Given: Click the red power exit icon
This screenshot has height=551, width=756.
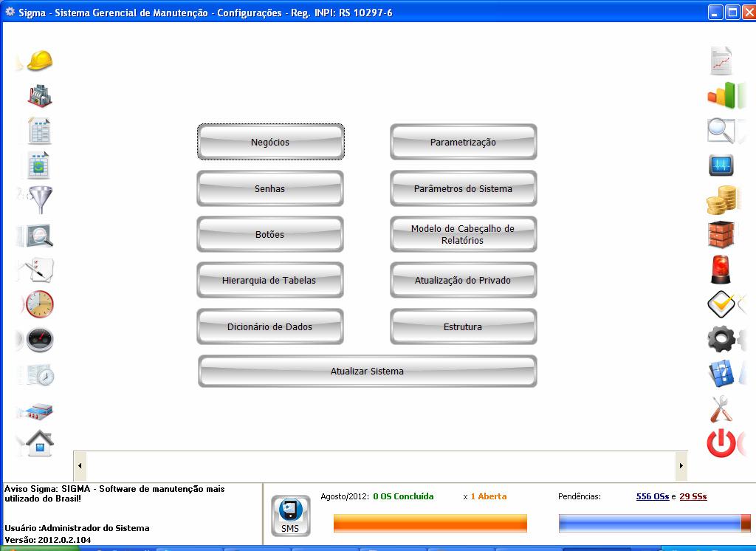Looking at the screenshot, I should [x=721, y=442].
